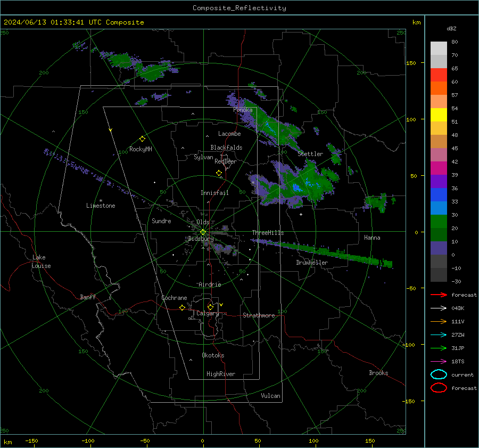
Task: Click the RedDeer city label
Action: [x=226, y=161]
